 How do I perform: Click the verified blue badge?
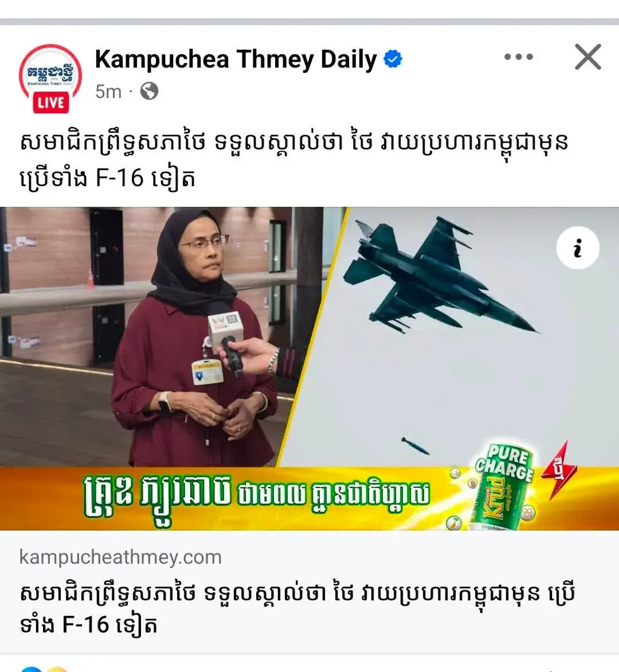coord(393,58)
